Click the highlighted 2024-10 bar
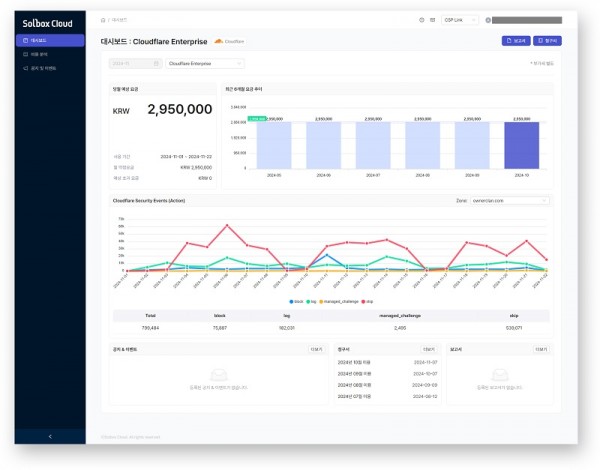This screenshot has width=600, height=470. coord(522,145)
